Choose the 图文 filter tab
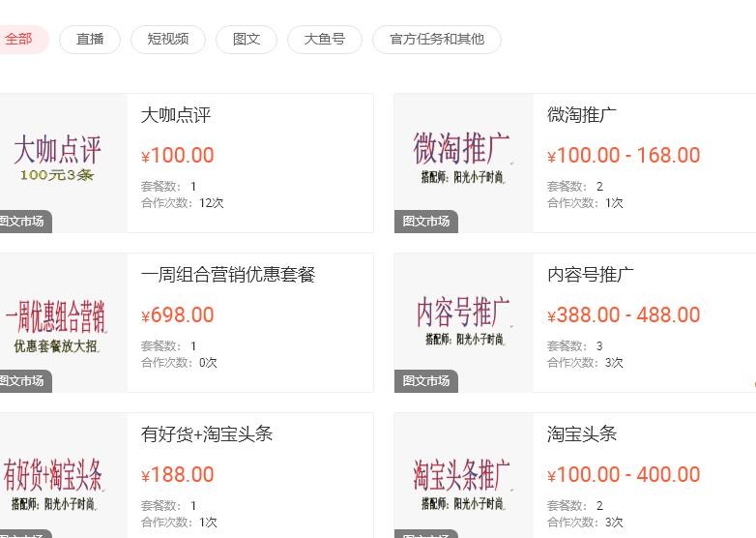Viewport: 756px width, 538px height. (x=247, y=39)
